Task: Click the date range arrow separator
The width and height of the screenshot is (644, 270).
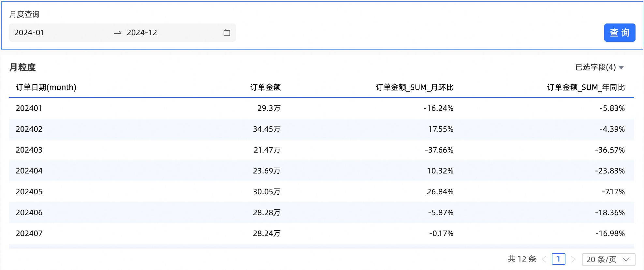Action: tap(117, 33)
